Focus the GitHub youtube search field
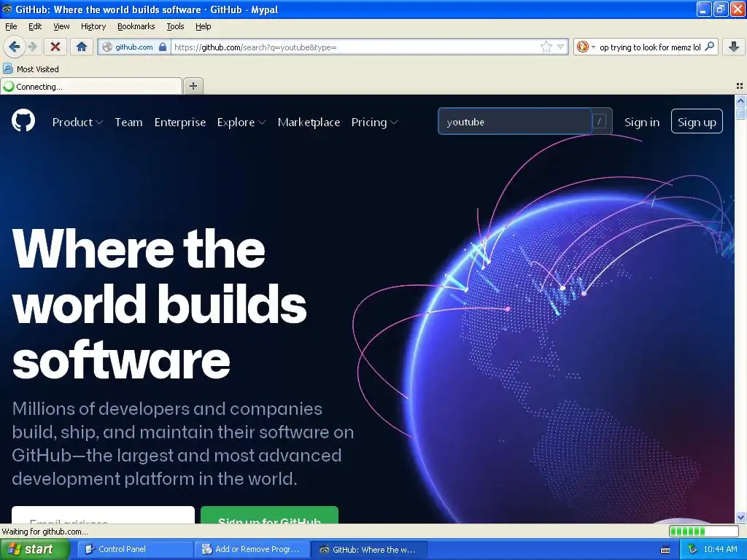 pyautogui.click(x=515, y=122)
